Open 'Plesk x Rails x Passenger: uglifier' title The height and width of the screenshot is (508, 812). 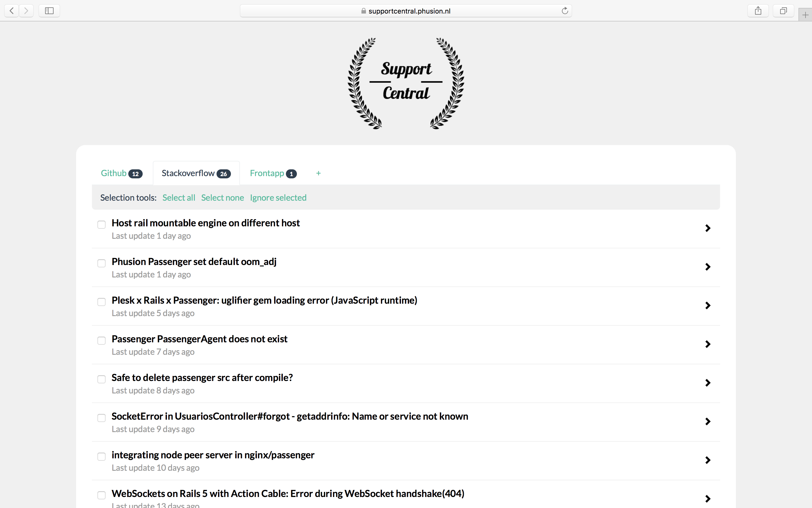click(x=264, y=300)
